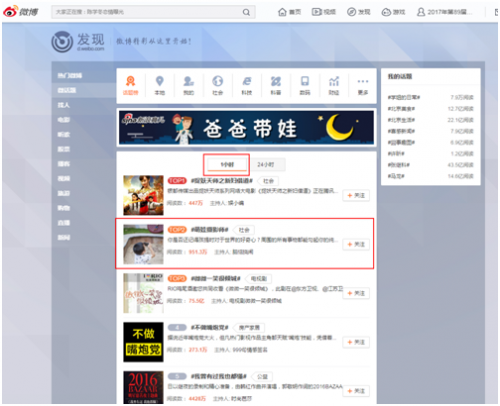
Task: Open the games cloud icon in top bar
Action: click(x=386, y=12)
